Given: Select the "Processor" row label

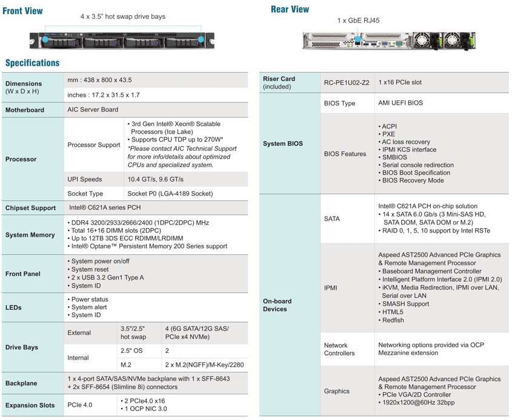Looking at the screenshot, I should [21, 159].
